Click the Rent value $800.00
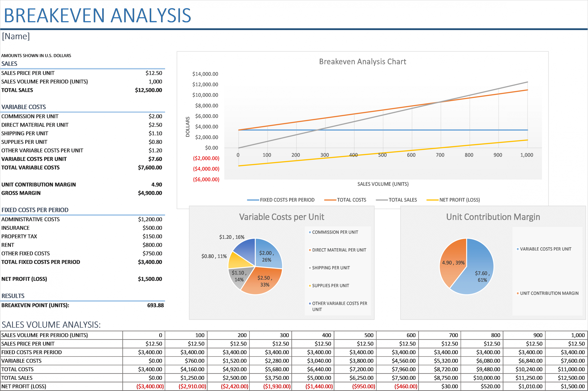This screenshot has width=588, height=391. tap(152, 245)
